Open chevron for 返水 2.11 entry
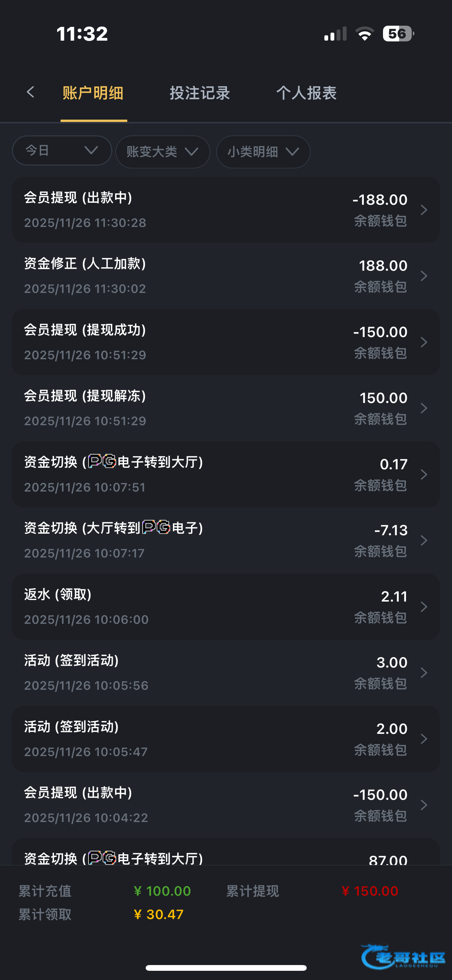452x980 pixels. [x=424, y=607]
